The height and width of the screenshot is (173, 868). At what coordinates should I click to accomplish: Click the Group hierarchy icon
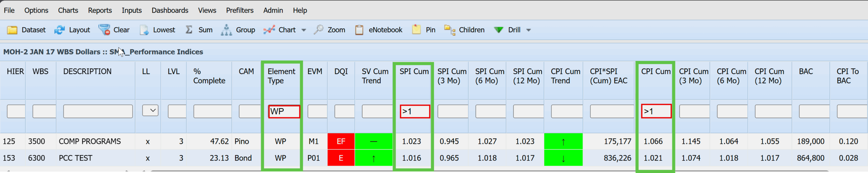tap(226, 30)
